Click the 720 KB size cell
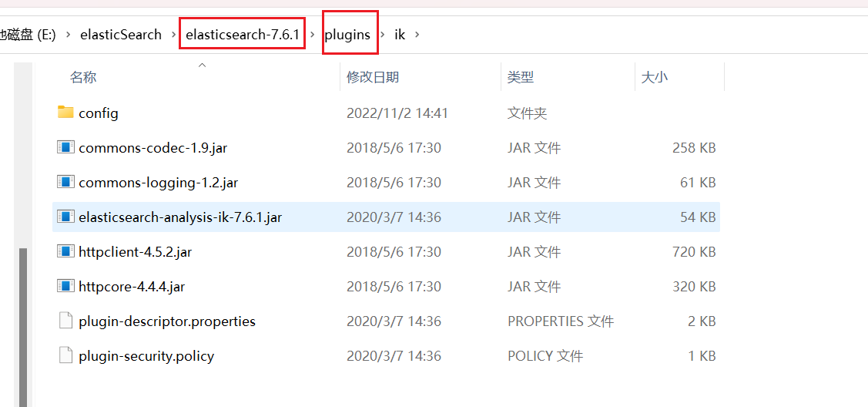Image resolution: width=868 pixels, height=407 pixels. (x=694, y=252)
